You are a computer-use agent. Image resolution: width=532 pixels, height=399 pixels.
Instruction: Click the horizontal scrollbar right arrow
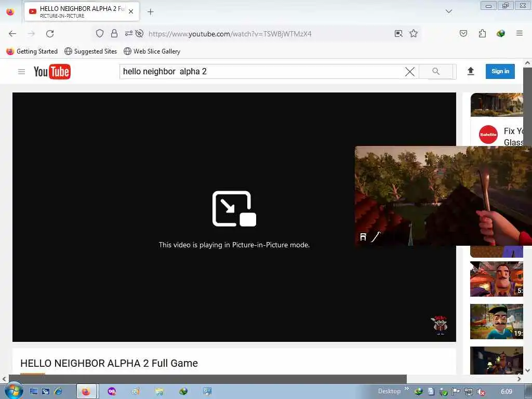coord(519,379)
